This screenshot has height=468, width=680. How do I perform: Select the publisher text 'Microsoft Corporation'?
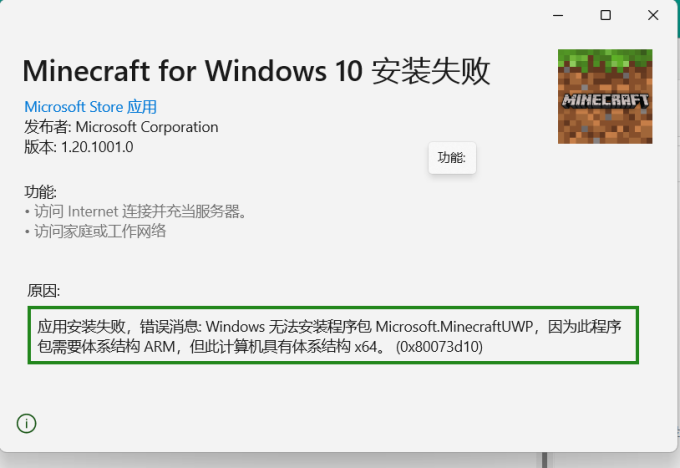147,127
